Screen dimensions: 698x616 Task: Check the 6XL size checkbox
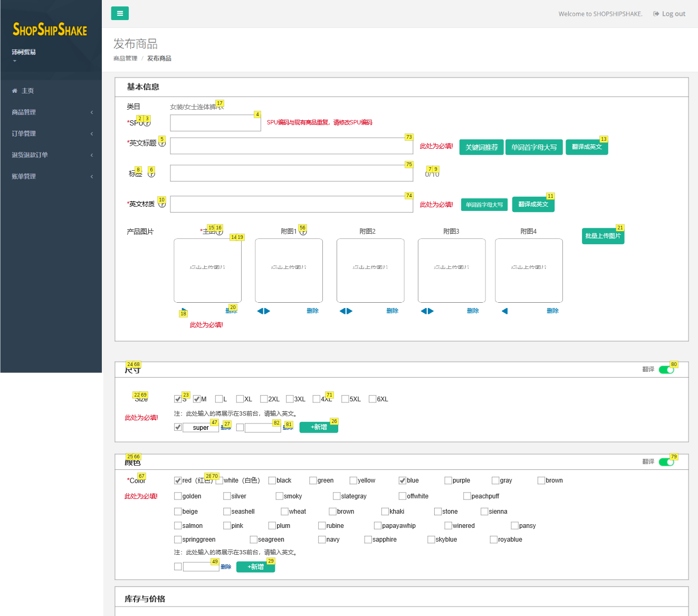click(372, 399)
